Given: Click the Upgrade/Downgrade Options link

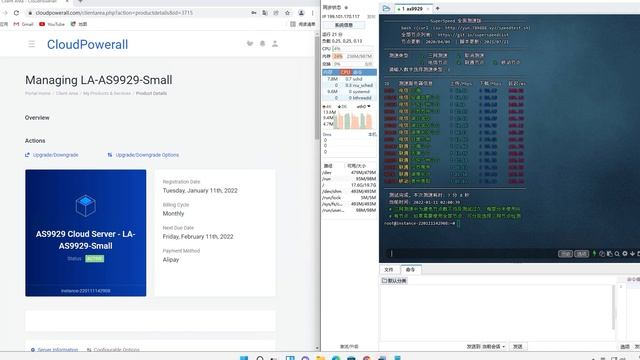Looking at the screenshot, I should pos(143,155).
